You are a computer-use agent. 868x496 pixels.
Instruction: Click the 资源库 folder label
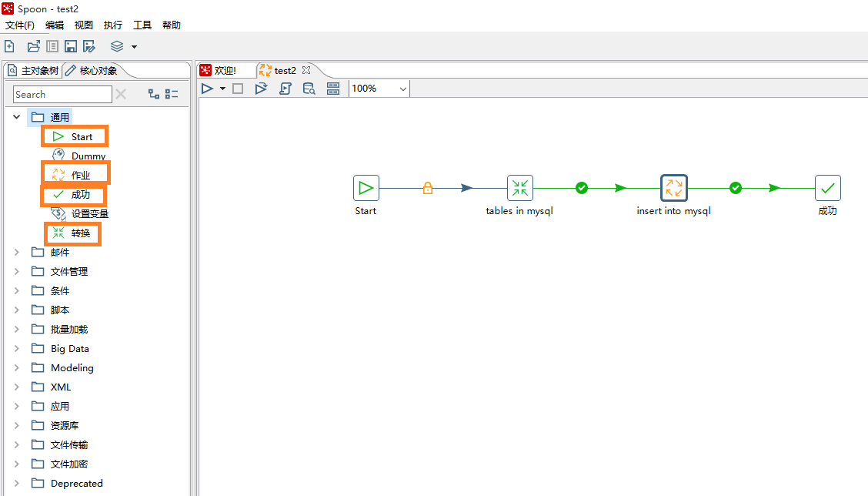point(65,426)
